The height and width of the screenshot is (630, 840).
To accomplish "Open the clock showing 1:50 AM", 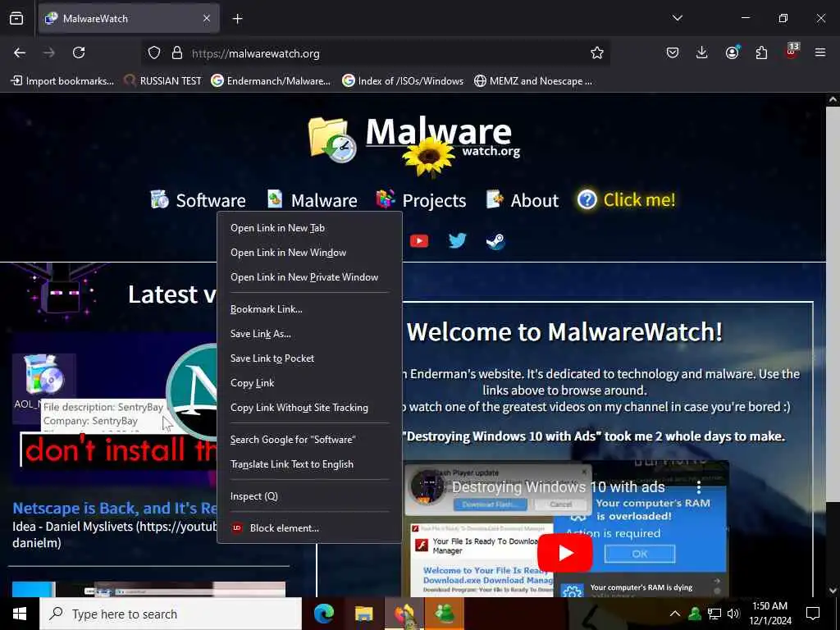I will tap(770, 614).
